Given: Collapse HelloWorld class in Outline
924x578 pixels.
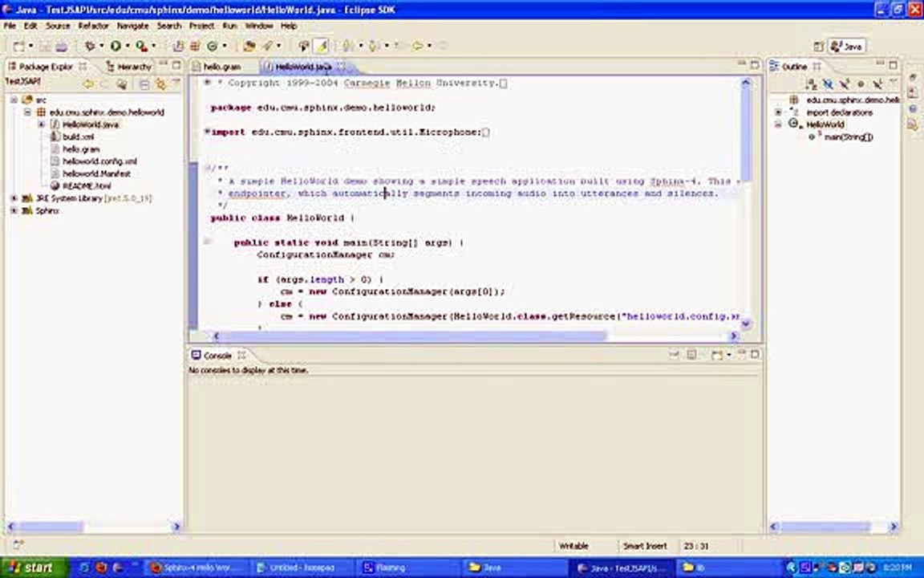Looking at the screenshot, I should pos(778,124).
